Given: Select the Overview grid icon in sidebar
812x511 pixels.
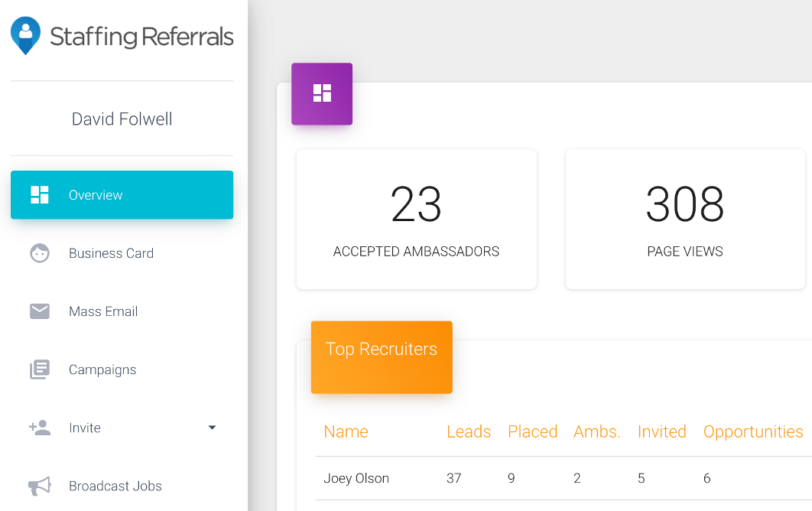Looking at the screenshot, I should click(39, 195).
